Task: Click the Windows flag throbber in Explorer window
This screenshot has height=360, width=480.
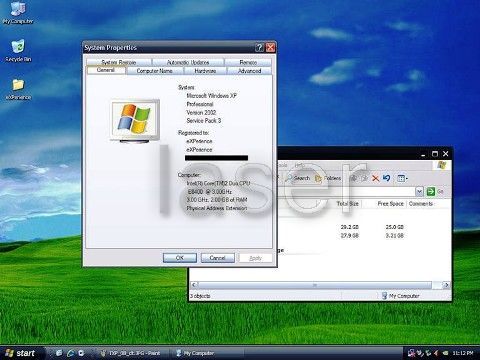Action: pos(442,165)
